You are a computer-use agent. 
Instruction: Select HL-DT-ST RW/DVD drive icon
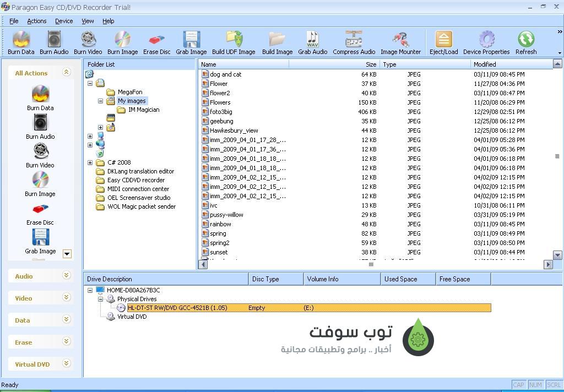pyautogui.click(x=121, y=308)
